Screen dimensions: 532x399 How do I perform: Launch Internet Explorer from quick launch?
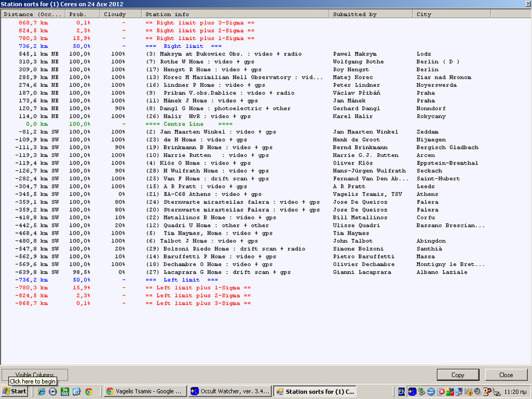point(41,392)
